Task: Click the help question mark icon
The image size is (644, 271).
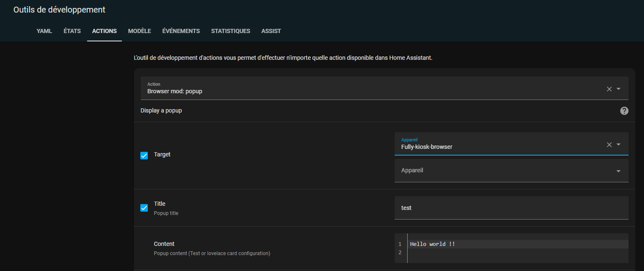Action: point(624,111)
